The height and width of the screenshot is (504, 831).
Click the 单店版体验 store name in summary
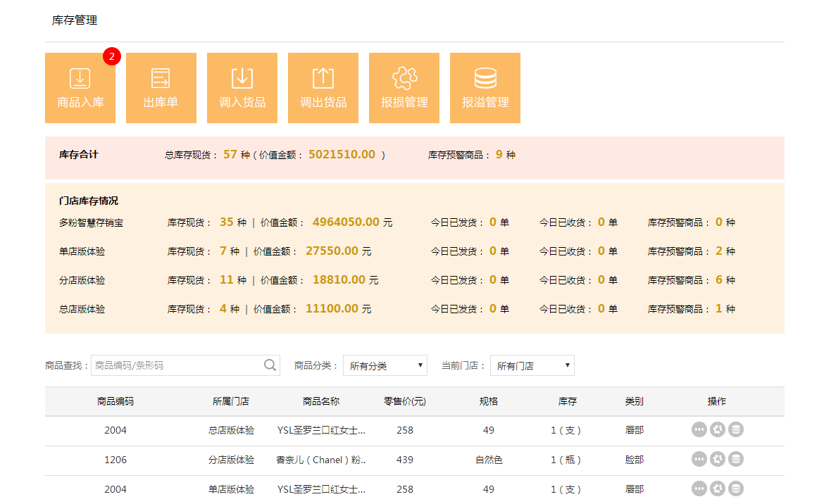pos(82,251)
